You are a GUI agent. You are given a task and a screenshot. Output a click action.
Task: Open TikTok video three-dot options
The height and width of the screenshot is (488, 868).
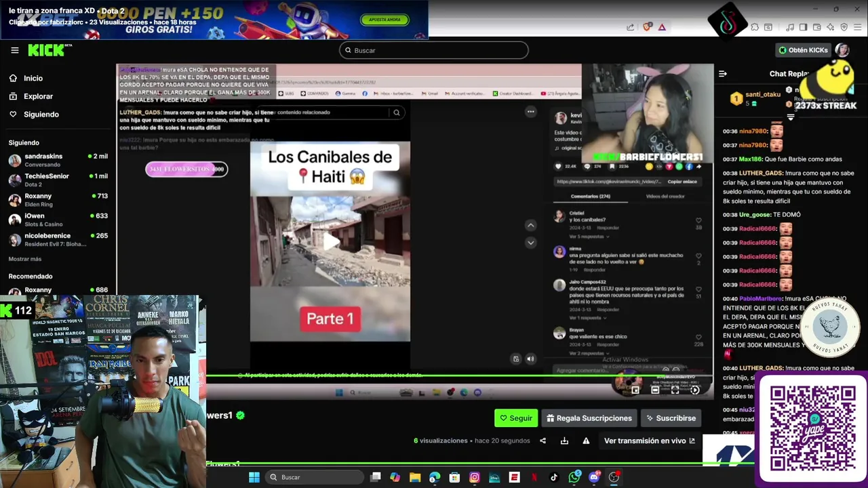[530, 112]
